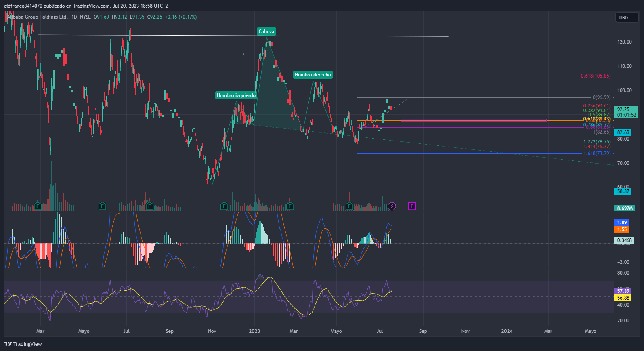Click the histogram value label 0.3468
644x351 pixels.
point(624,240)
